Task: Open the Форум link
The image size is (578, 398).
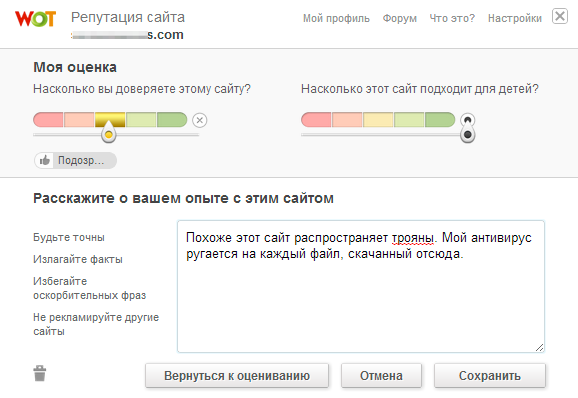Action: pos(400,18)
